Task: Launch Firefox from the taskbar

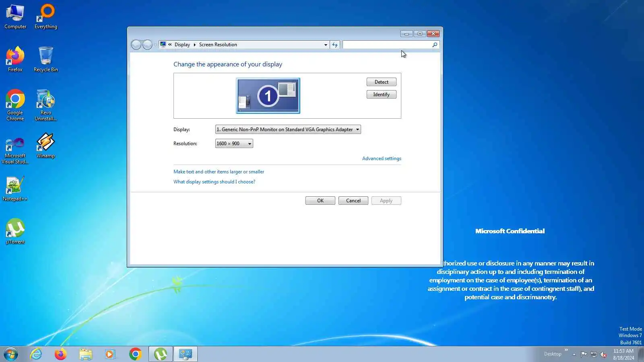Action: pos(61,354)
